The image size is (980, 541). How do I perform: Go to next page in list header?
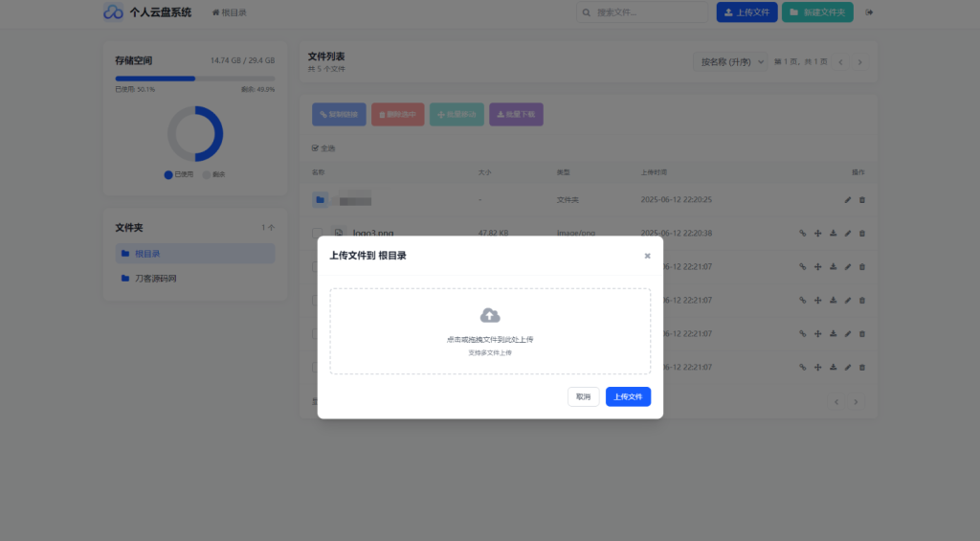point(860,62)
